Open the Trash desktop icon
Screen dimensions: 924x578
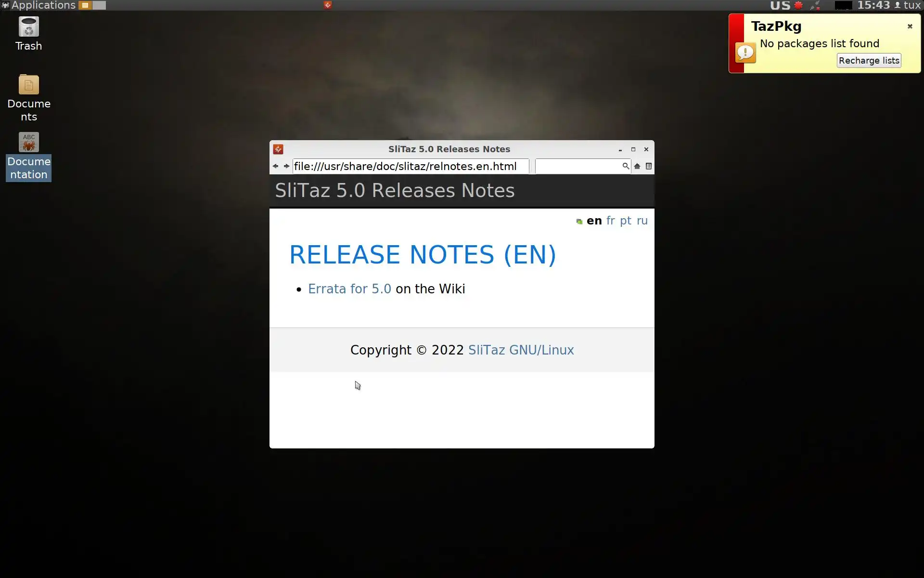point(28,28)
